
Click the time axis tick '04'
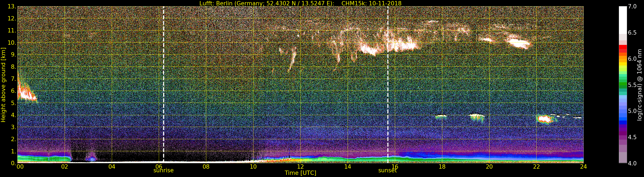[112, 167]
